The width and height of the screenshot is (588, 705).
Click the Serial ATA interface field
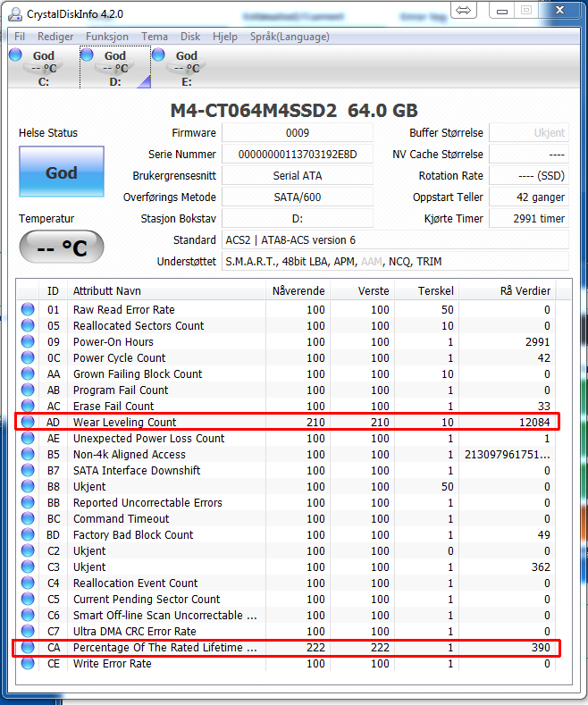click(298, 176)
